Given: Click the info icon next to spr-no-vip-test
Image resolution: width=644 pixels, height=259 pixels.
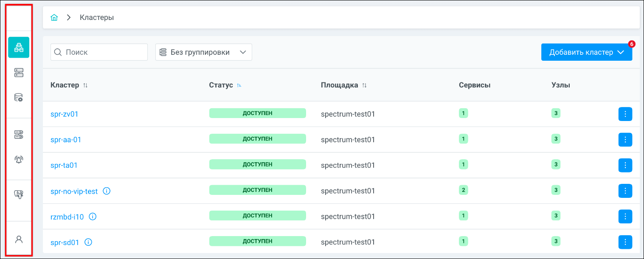Looking at the screenshot, I should pos(107,191).
